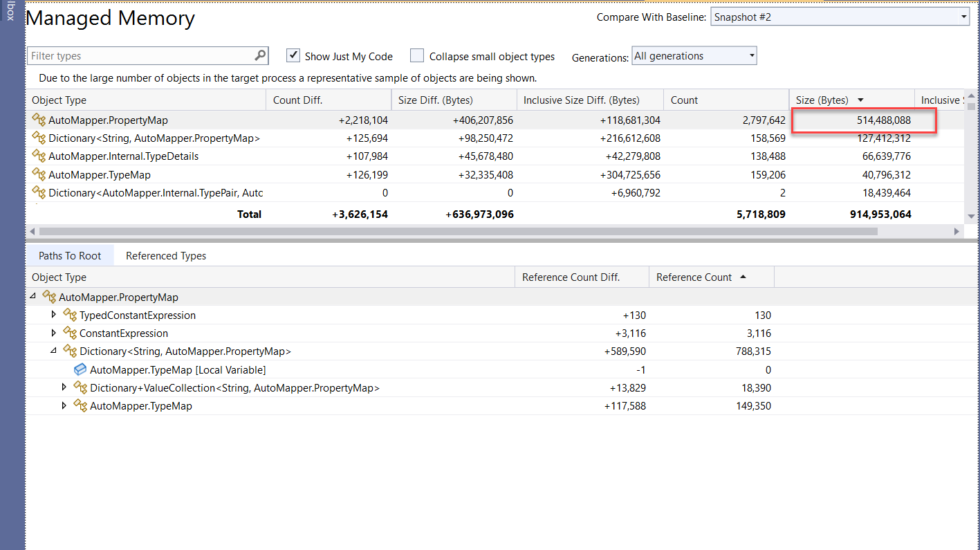Open the Generations dropdown
The width and height of the screenshot is (980, 550).
(x=694, y=56)
